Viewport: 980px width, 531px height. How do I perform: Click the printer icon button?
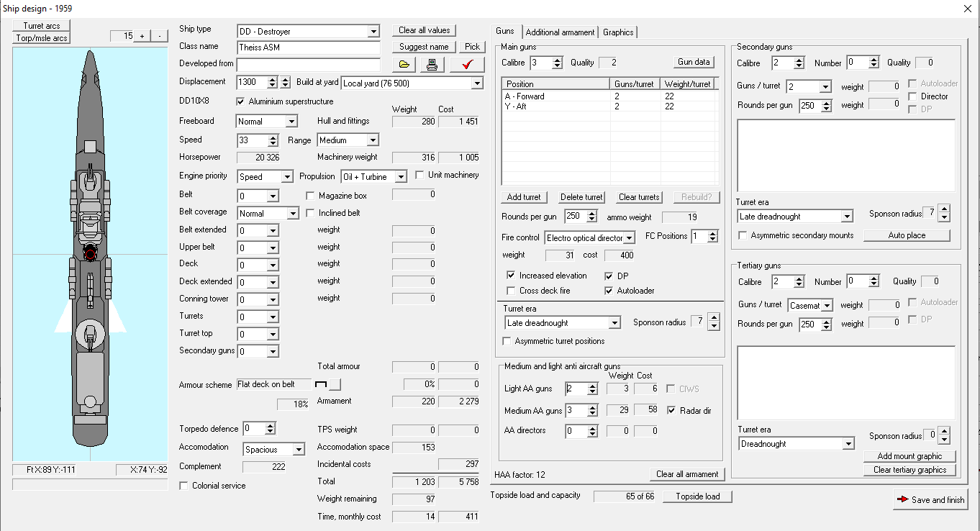pyautogui.click(x=432, y=65)
